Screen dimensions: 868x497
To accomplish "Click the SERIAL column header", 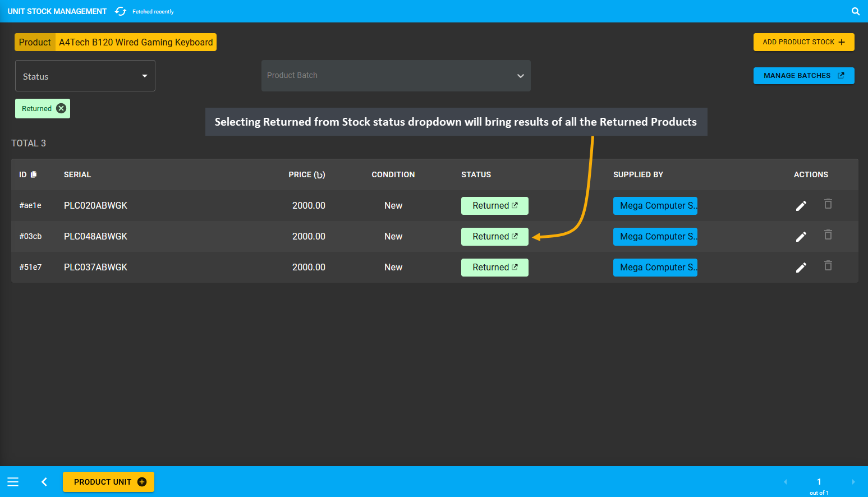I will [77, 174].
